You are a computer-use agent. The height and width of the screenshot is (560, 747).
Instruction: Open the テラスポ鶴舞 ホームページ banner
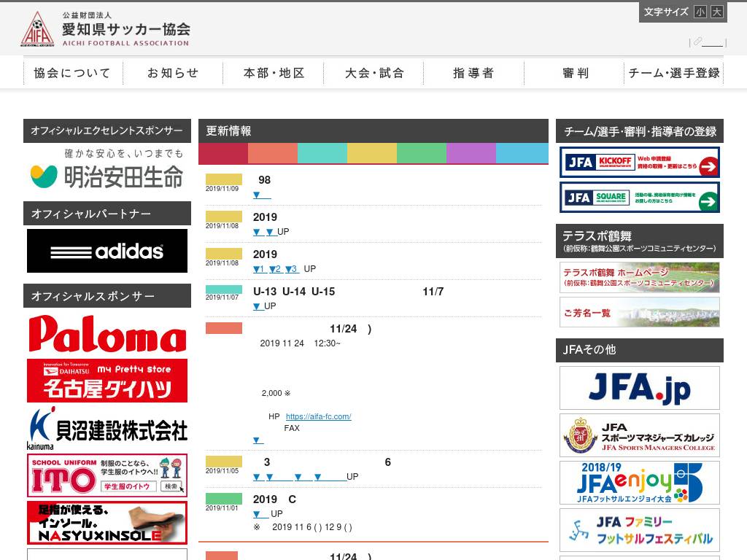(x=639, y=277)
